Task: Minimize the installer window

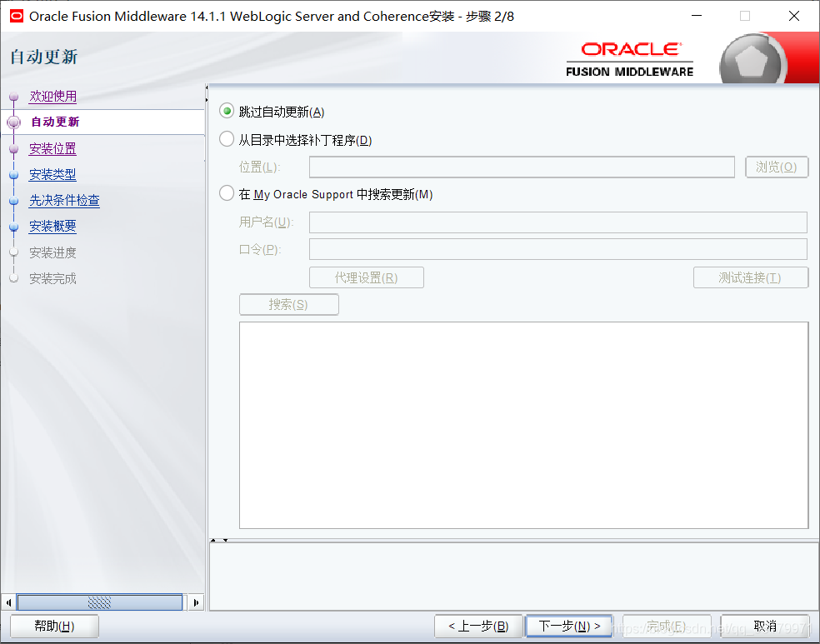Action: pyautogui.click(x=697, y=16)
